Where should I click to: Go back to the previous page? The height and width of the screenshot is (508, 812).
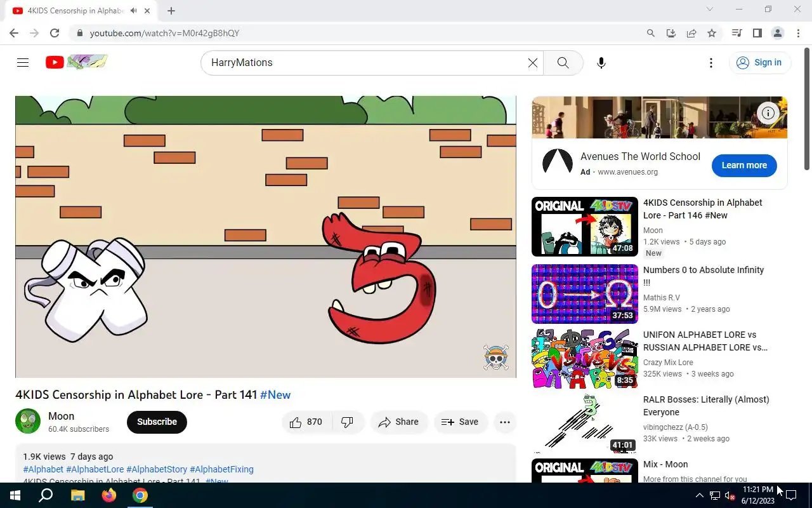coord(14,33)
